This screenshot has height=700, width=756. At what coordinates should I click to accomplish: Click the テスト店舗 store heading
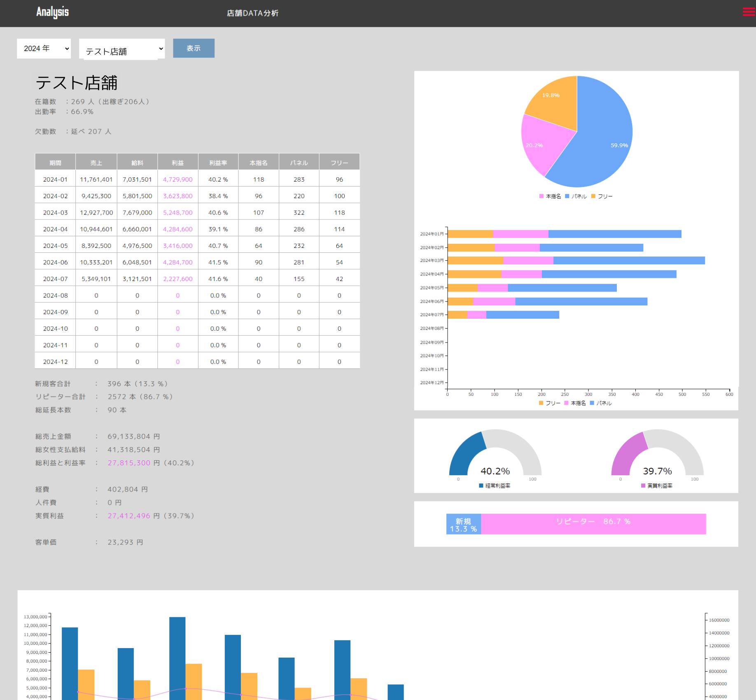pos(76,83)
